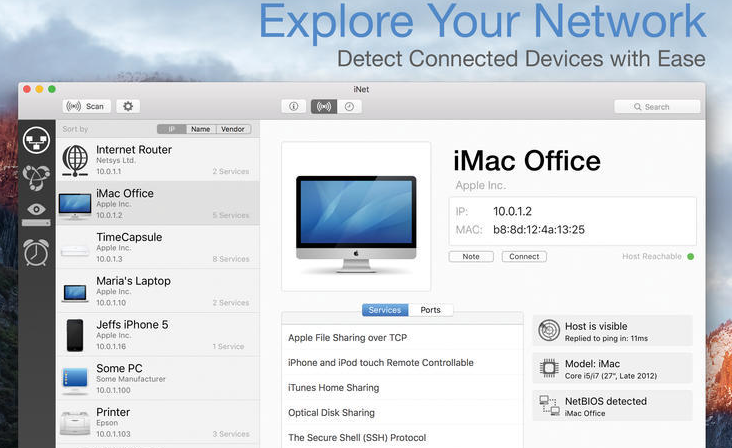Viewport: 732px width, 448px height.
Task: Select the eye monitoring sidebar icon
Action: coord(37,210)
